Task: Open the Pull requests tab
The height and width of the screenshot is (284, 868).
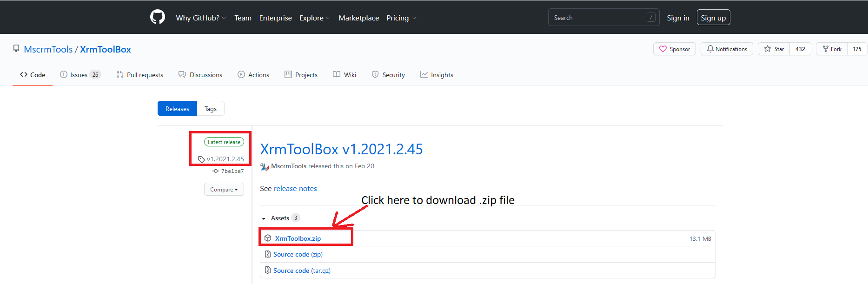Action: pyautogui.click(x=139, y=75)
